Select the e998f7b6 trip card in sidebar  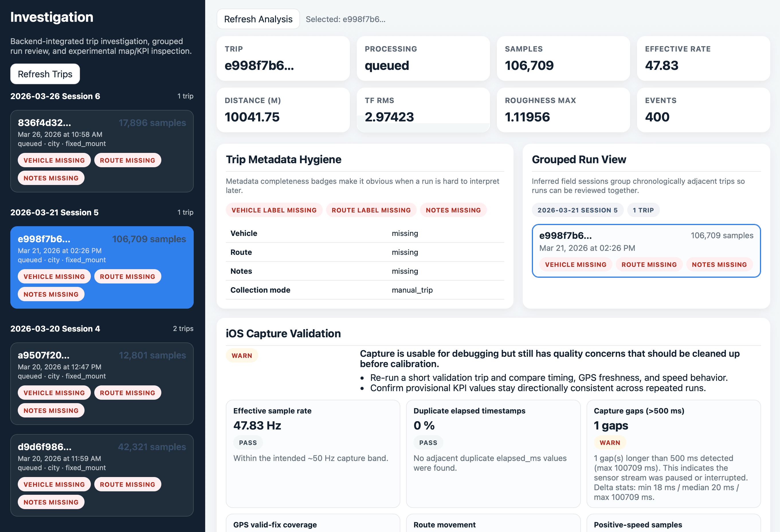(x=102, y=267)
